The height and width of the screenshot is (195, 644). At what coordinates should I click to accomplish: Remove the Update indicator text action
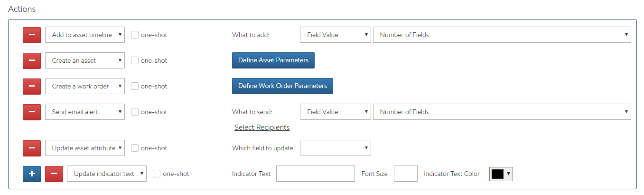tap(54, 174)
